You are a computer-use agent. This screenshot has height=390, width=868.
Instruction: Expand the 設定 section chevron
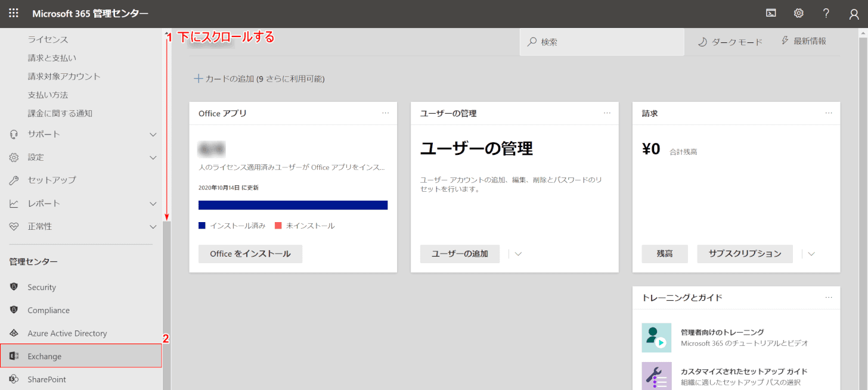coord(153,158)
